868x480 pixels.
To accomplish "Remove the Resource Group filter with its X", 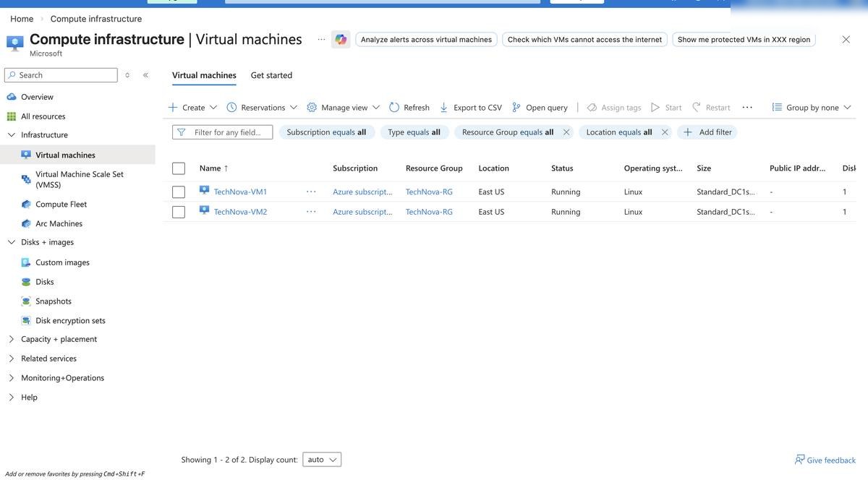I will (566, 132).
